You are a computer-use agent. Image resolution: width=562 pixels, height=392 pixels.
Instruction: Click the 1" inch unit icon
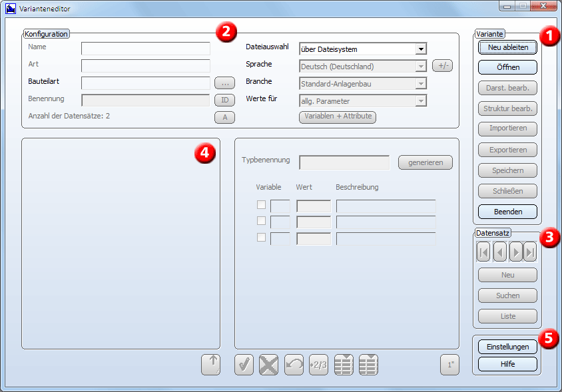[x=450, y=365]
